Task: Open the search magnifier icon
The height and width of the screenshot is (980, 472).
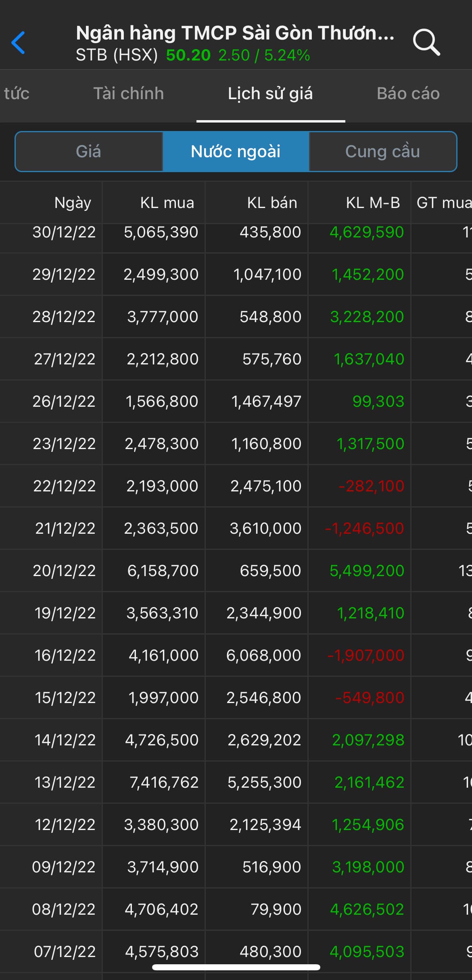Action: tap(426, 42)
